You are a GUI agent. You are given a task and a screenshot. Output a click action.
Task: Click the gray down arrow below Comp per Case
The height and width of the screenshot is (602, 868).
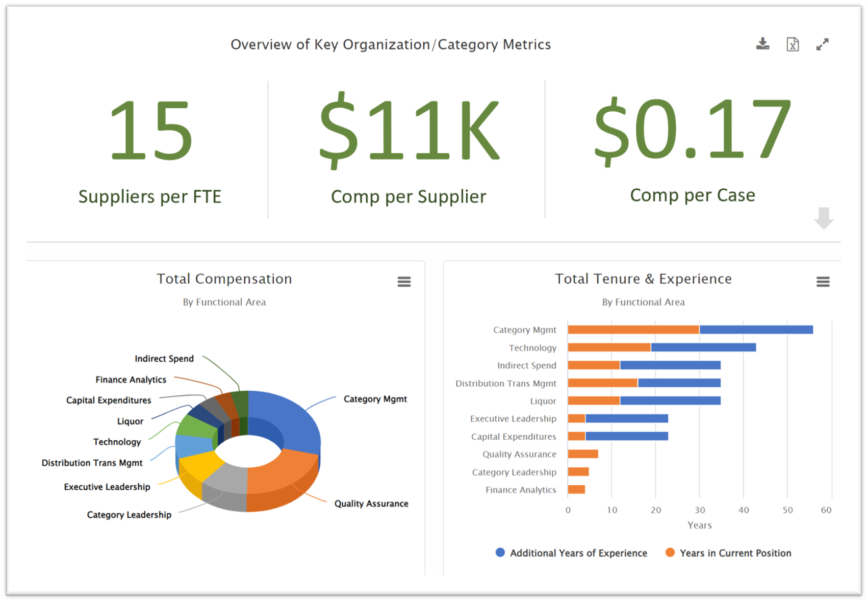(823, 218)
